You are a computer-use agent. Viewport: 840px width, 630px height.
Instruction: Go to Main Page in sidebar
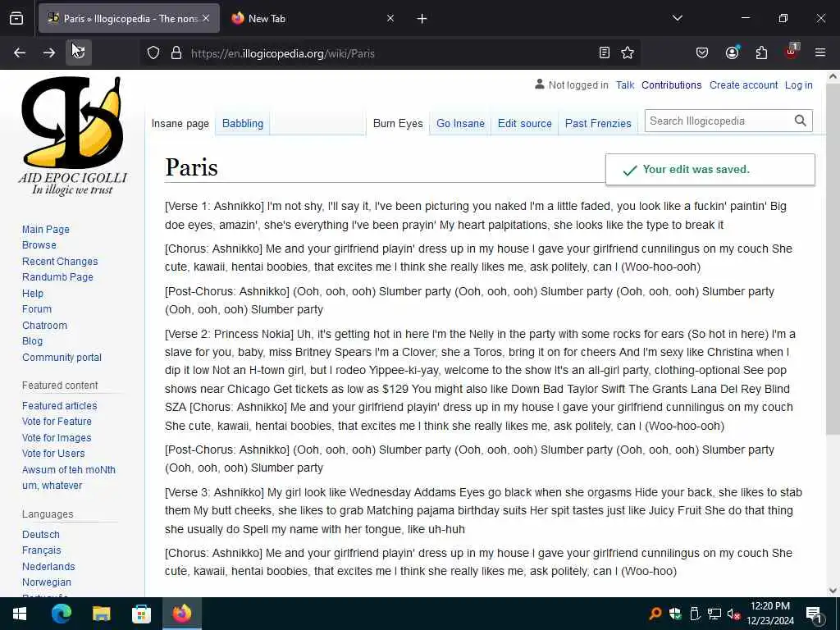coord(46,230)
